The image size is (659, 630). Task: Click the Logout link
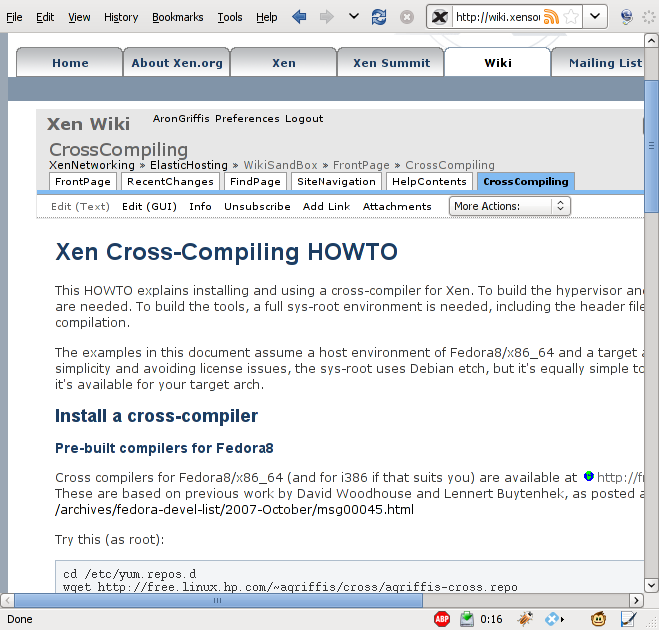(304, 119)
